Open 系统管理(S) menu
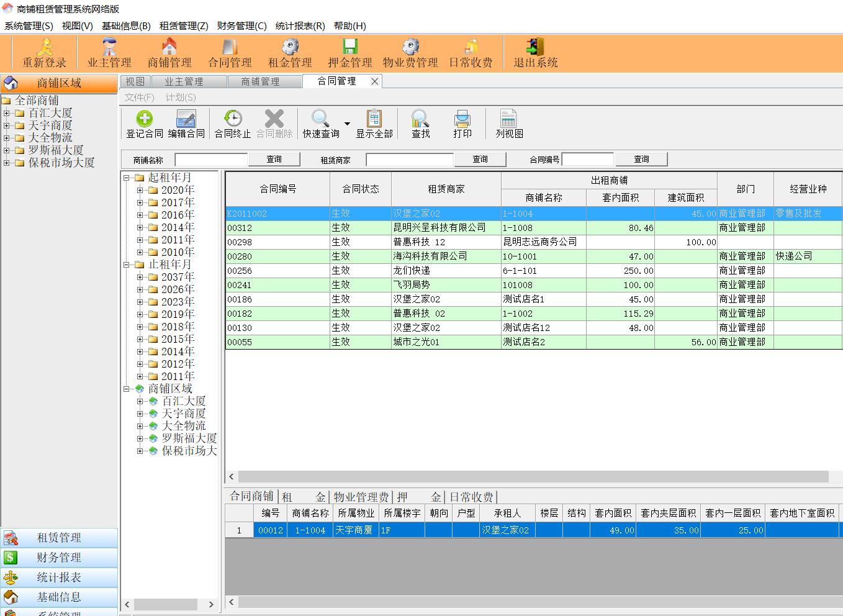The height and width of the screenshot is (616, 843). (29, 25)
